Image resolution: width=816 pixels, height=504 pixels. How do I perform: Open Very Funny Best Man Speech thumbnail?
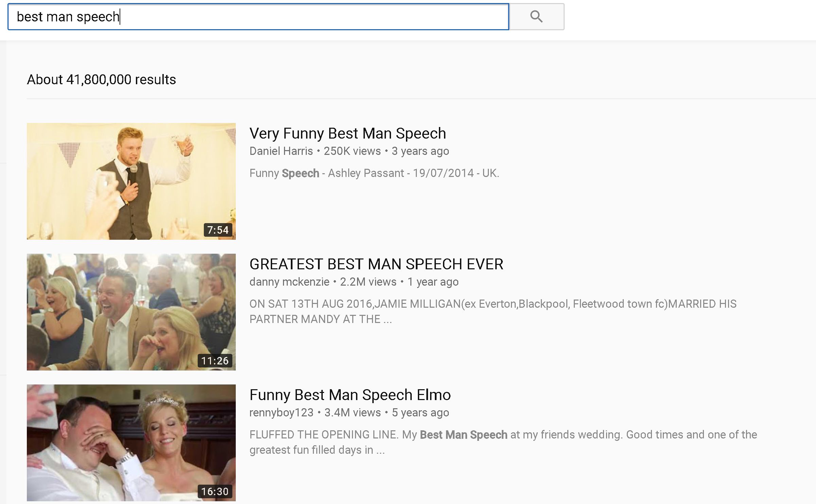pyautogui.click(x=131, y=181)
